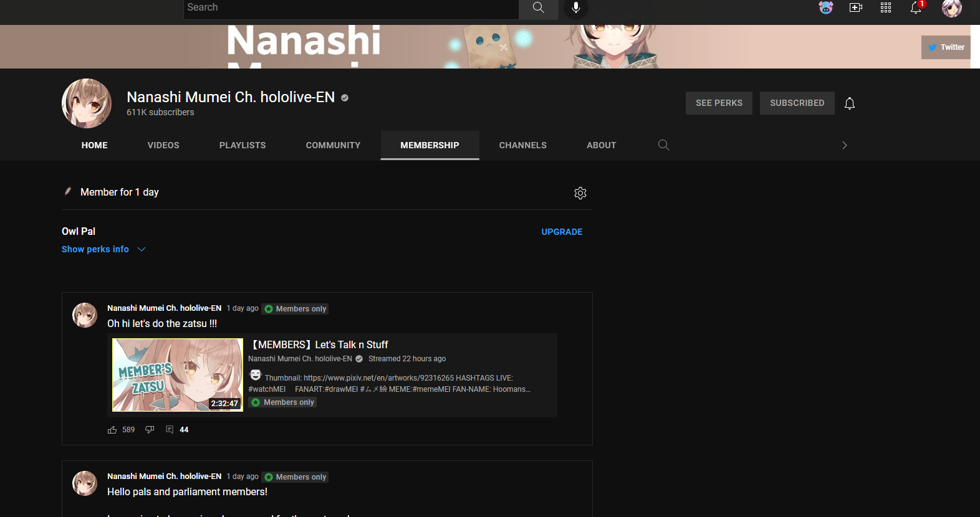Click the channel's large profile picture
This screenshot has width=980, height=517.
[87, 103]
